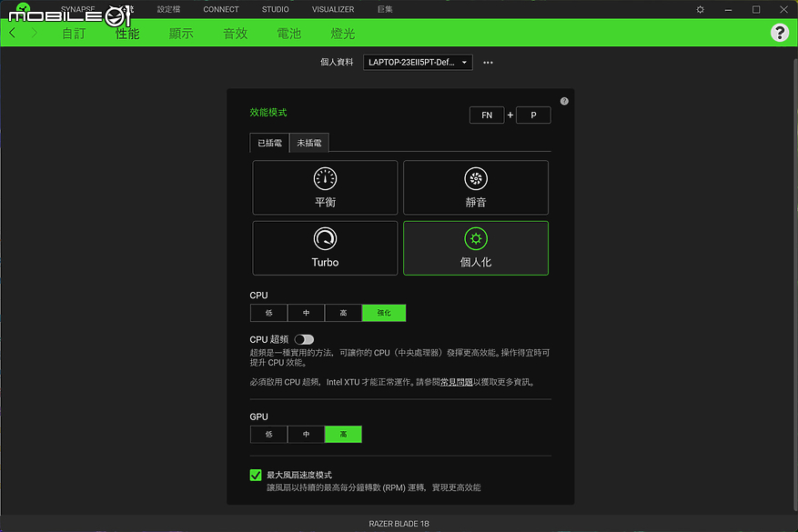Open Synapse settings gear icon

tap(701, 9)
